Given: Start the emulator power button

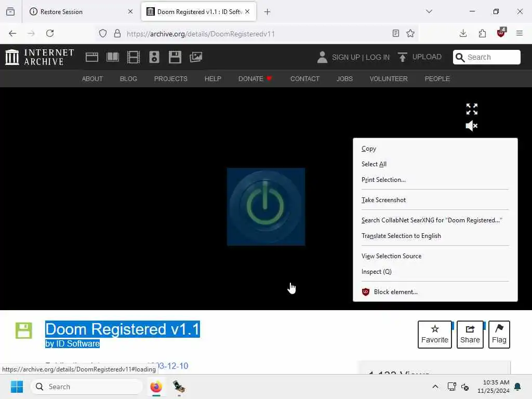Looking at the screenshot, I should pyautogui.click(x=265, y=207).
